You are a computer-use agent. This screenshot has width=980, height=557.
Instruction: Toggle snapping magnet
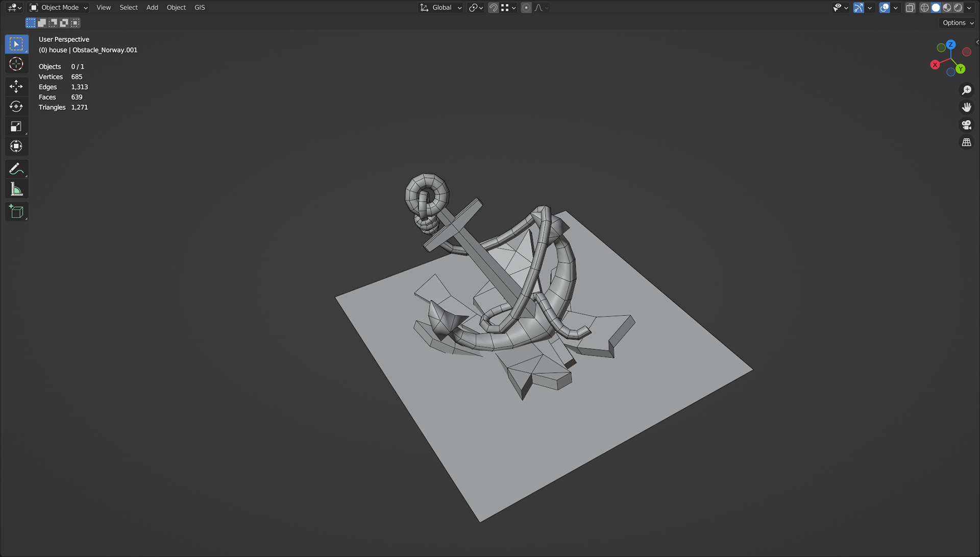pyautogui.click(x=493, y=8)
